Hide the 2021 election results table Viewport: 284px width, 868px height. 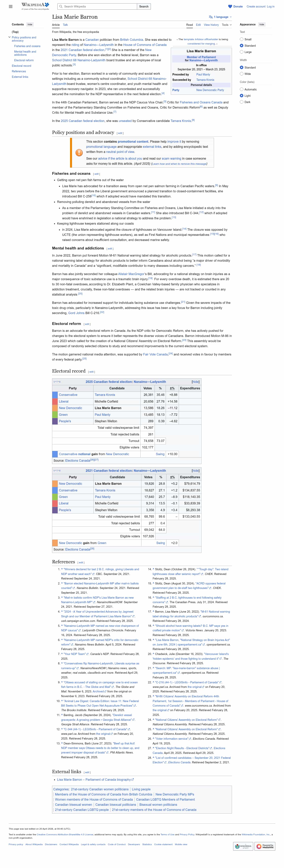[x=195, y=470]
